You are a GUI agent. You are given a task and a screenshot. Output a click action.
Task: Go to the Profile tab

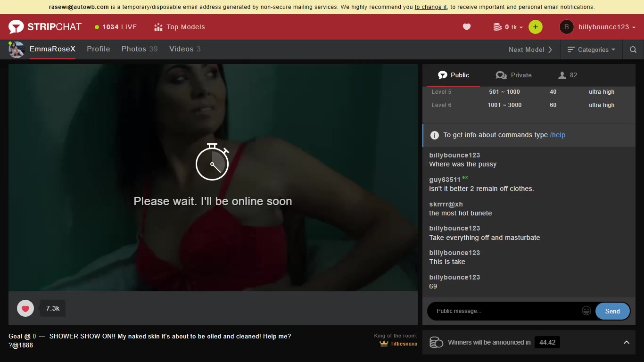98,49
